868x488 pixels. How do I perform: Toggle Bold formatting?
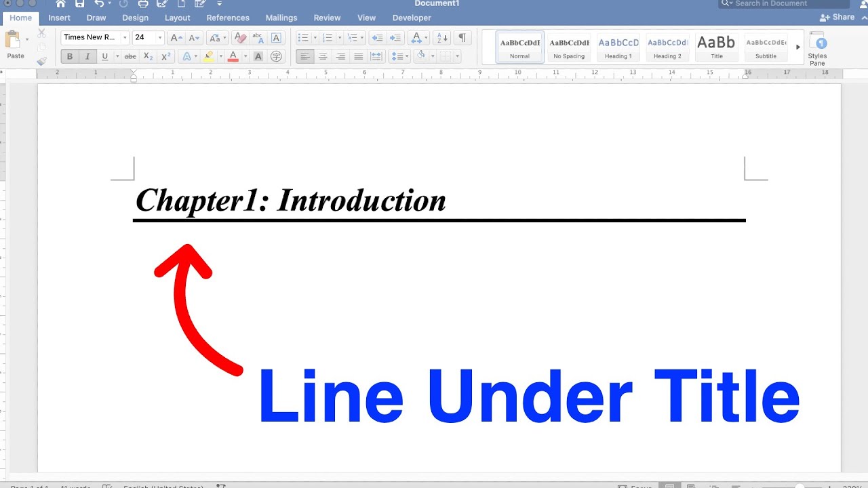click(69, 56)
